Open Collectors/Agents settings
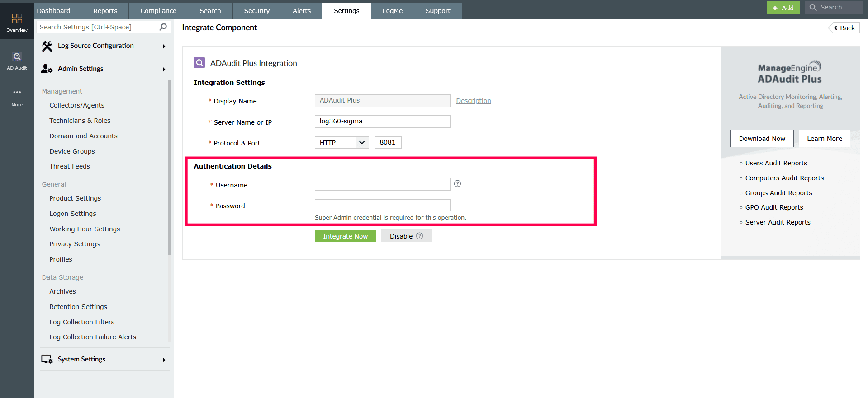 pos(77,105)
